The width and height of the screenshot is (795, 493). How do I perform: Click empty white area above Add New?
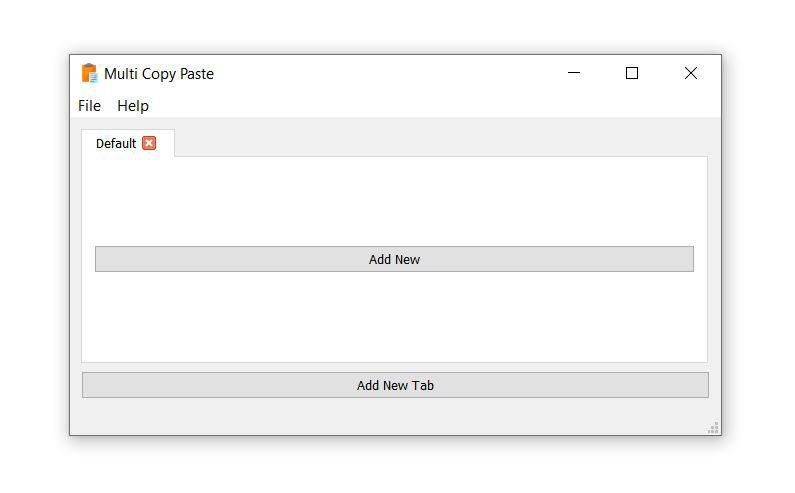[394, 201]
